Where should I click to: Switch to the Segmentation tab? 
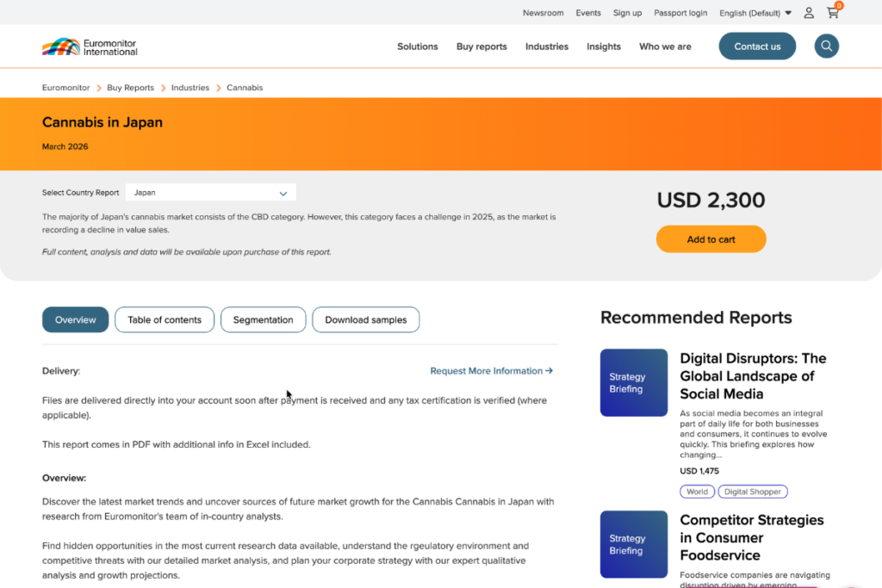point(263,319)
